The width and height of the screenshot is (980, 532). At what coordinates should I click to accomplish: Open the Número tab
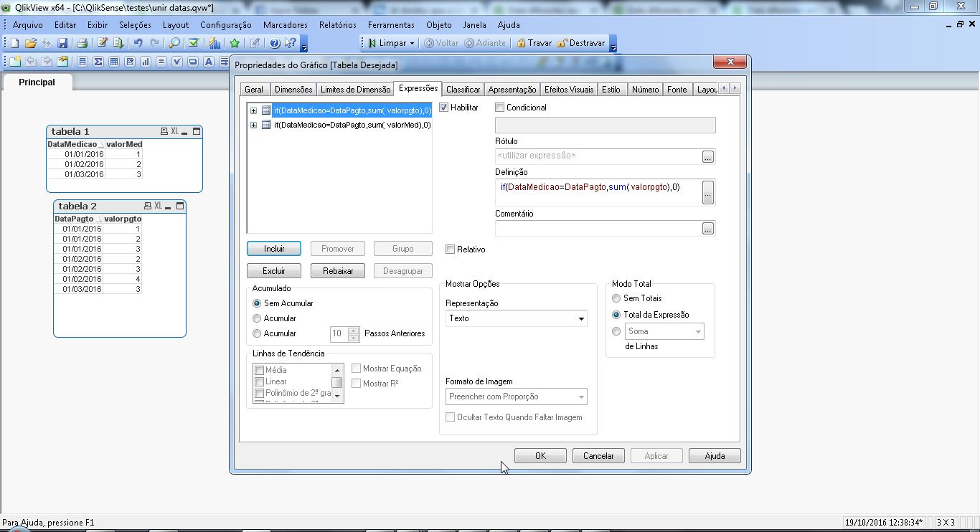[x=645, y=90]
